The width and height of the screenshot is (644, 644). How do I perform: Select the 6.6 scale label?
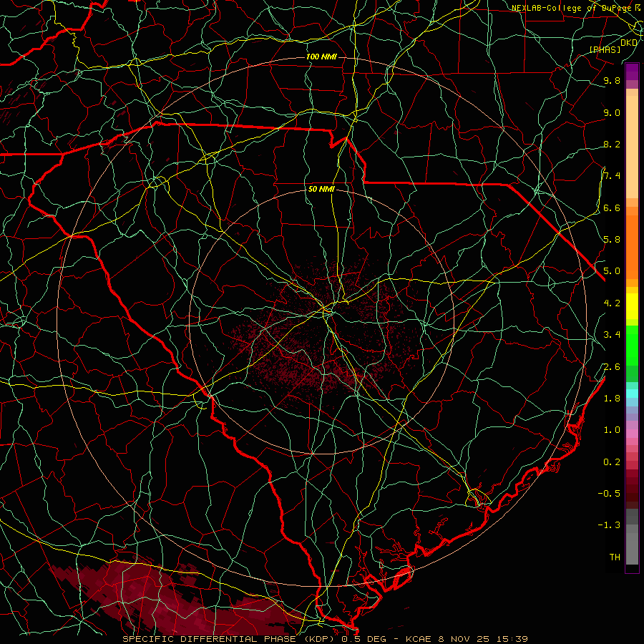click(612, 208)
